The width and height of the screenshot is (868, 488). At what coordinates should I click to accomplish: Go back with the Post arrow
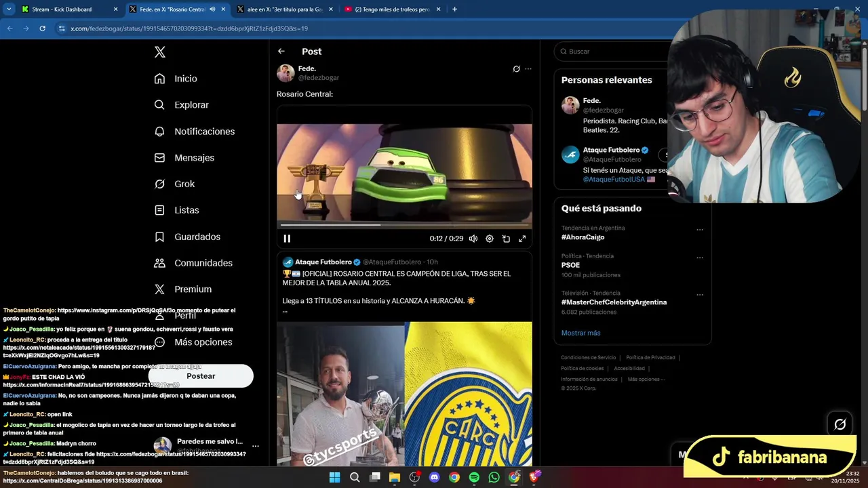(x=281, y=52)
